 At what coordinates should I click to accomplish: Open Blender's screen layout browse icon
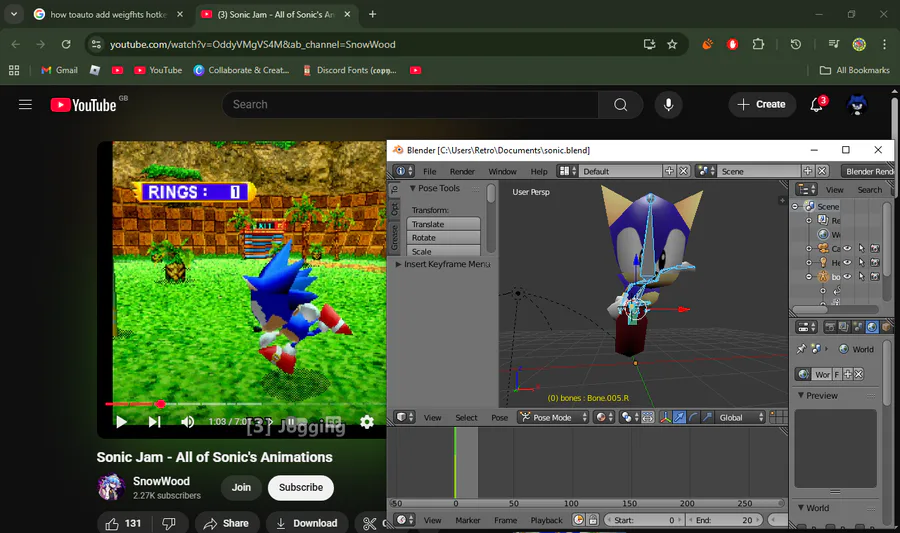tap(567, 171)
